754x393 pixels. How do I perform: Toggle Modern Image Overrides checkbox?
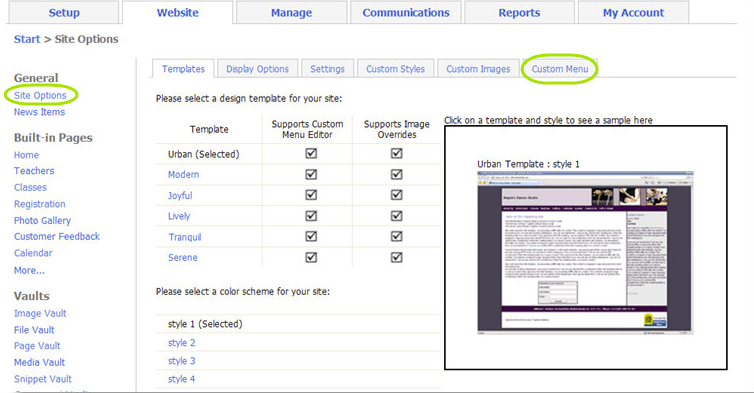pyautogui.click(x=396, y=174)
